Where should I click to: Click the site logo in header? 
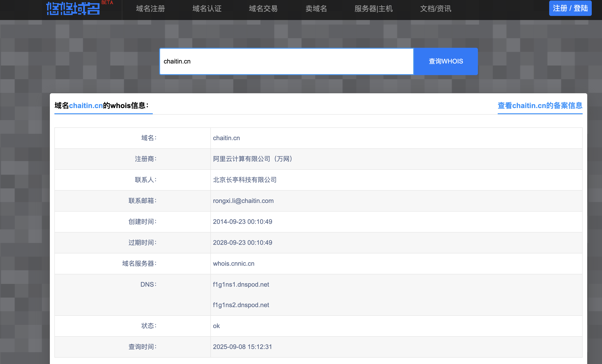coord(73,9)
